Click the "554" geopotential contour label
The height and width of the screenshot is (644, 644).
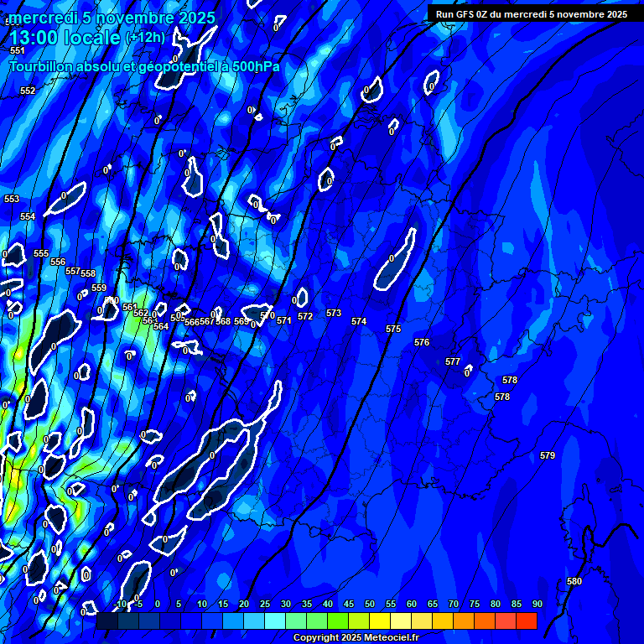[28, 216]
